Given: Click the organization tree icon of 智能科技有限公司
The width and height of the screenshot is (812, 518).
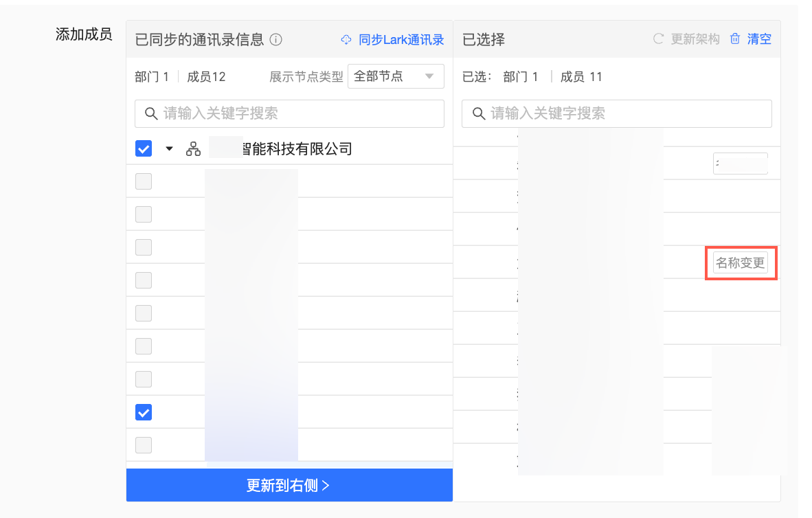Looking at the screenshot, I should (193, 149).
